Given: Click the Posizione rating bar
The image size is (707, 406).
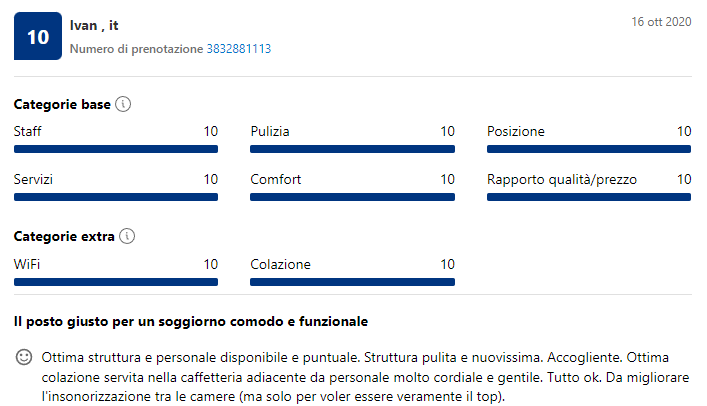Looking at the screenshot, I should [x=589, y=149].
